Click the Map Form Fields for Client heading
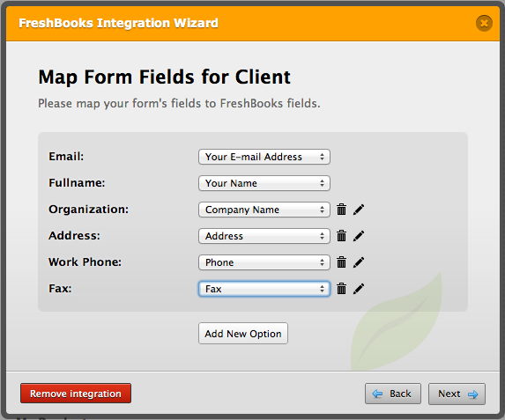Viewport: 505px width, 420px height. coord(164,77)
